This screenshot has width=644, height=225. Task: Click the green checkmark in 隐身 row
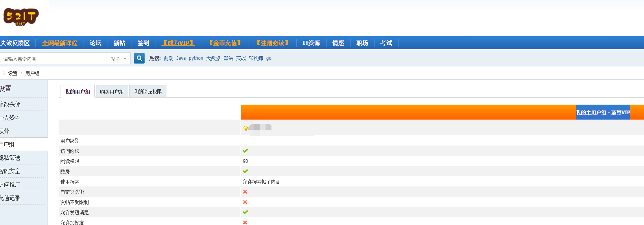(x=245, y=171)
